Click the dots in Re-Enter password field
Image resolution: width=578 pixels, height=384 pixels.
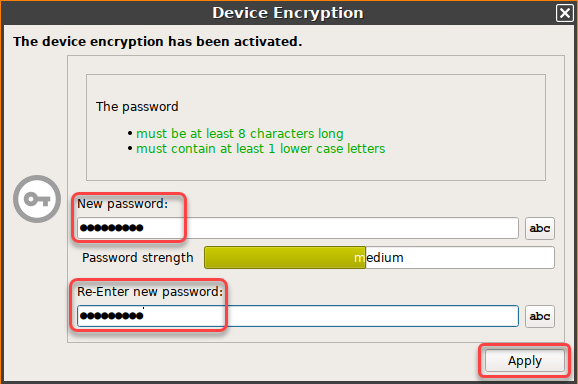[x=111, y=316]
